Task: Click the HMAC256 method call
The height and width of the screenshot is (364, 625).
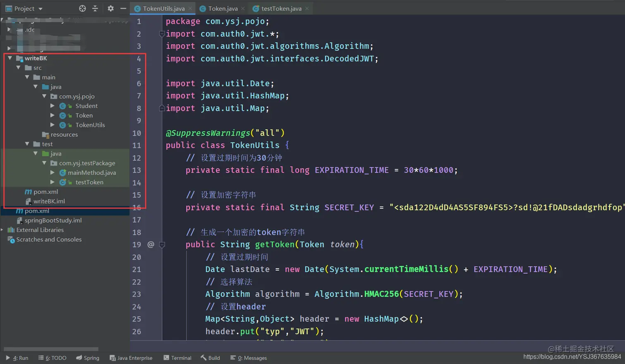Action: [381, 294]
